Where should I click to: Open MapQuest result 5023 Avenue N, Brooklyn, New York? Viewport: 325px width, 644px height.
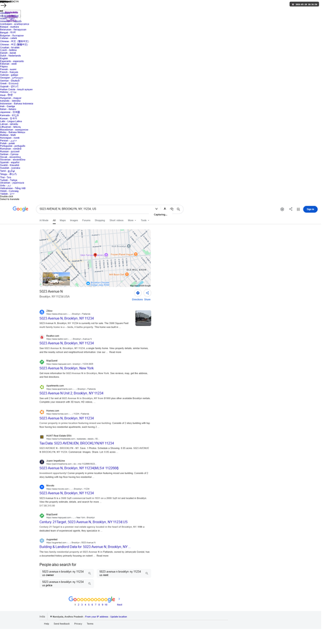coord(67,368)
